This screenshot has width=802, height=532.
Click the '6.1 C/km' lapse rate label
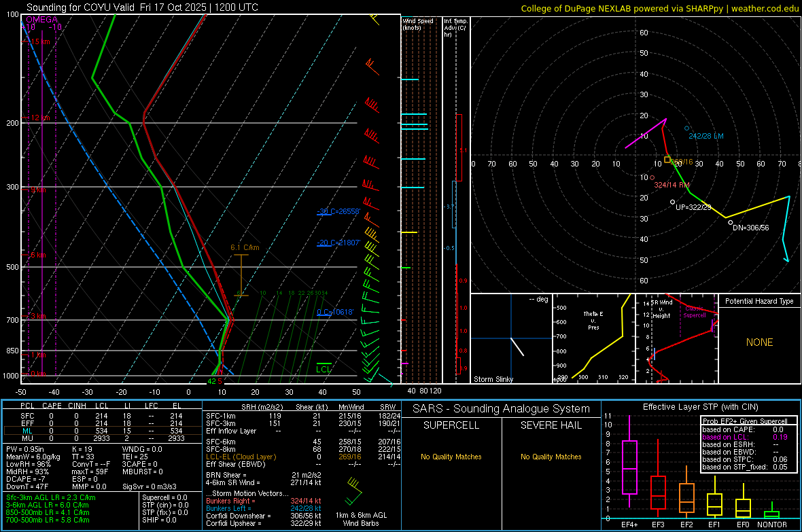click(x=245, y=247)
